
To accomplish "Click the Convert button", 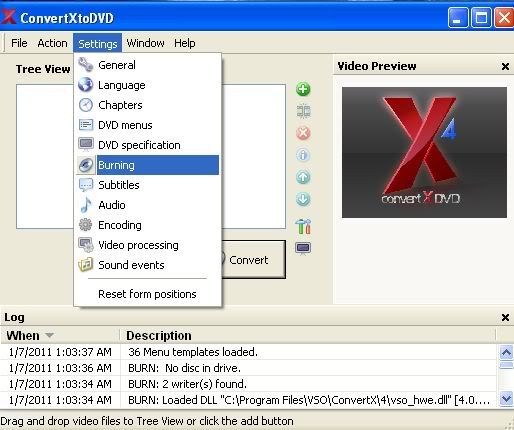I will pos(253,259).
